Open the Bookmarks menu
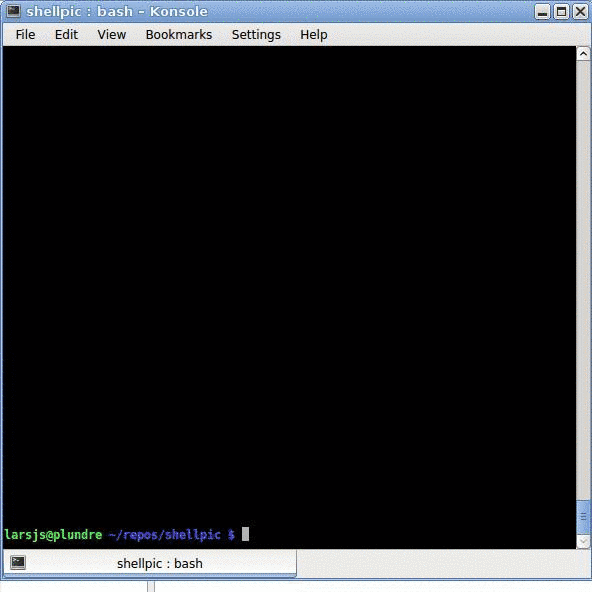The image size is (592, 592). [x=179, y=35]
